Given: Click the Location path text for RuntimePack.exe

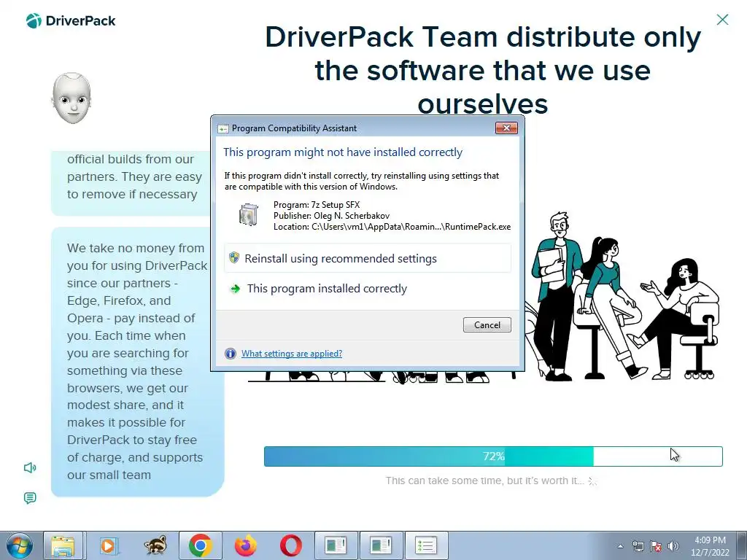Looking at the screenshot, I should [x=392, y=227].
